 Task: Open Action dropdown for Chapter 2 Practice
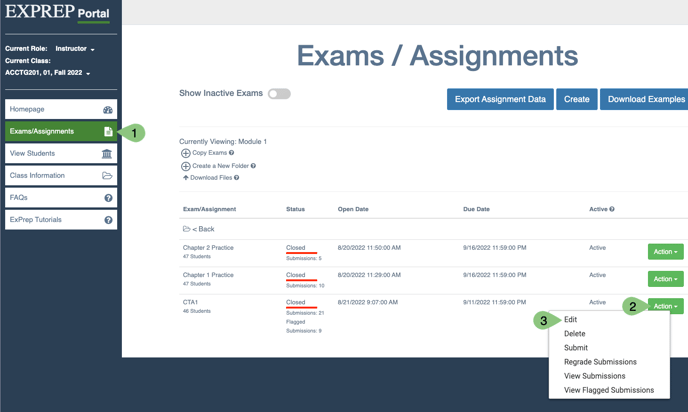click(x=665, y=252)
